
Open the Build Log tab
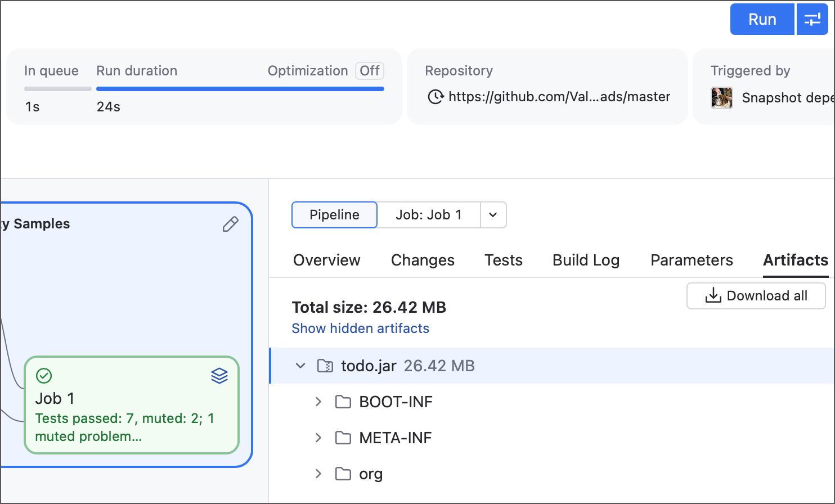click(586, 260)
